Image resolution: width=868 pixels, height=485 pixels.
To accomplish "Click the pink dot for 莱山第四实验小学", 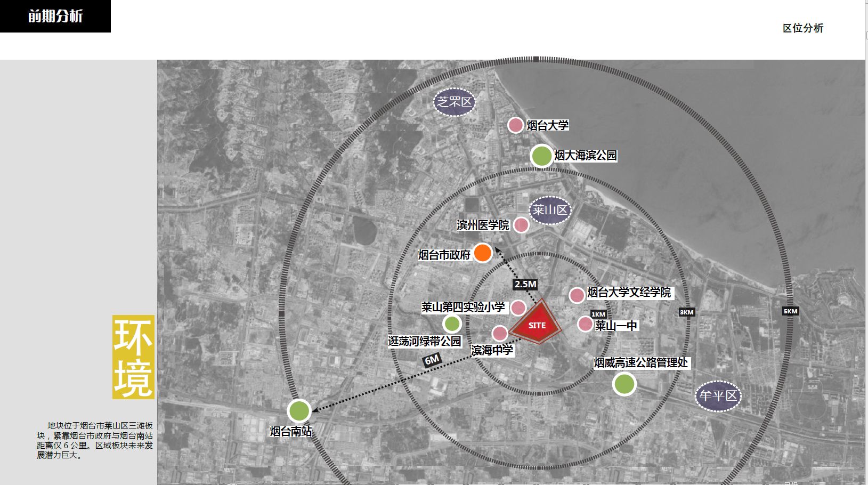I will (518, 308).
